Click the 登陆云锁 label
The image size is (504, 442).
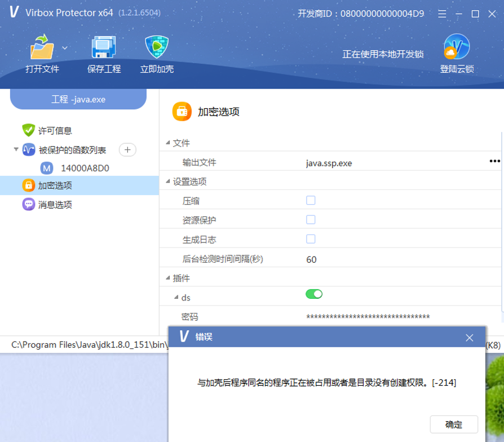tap(457, 69)
